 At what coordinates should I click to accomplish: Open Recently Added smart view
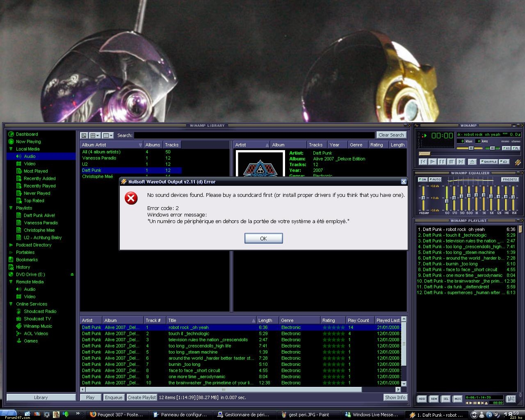[x=39, y=178]
